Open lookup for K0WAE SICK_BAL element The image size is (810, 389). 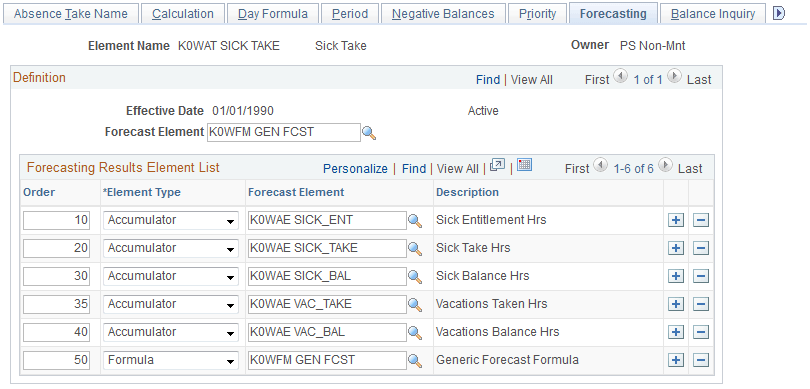click(x=415, y=277)
